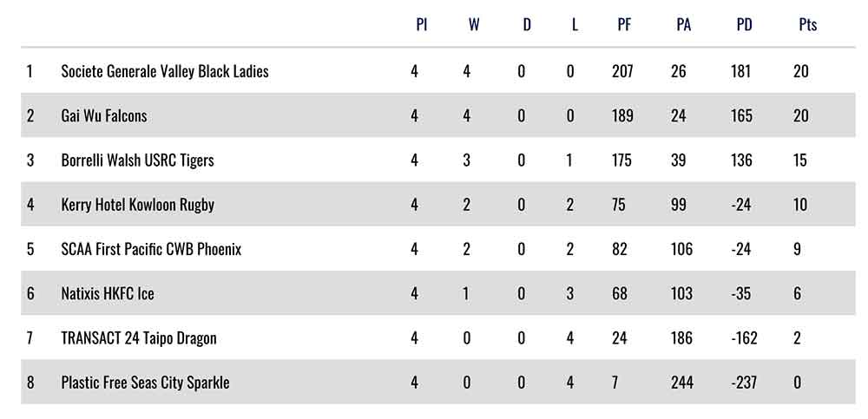
Task: Sort by the Pl column header
Action: coord(422,24)
